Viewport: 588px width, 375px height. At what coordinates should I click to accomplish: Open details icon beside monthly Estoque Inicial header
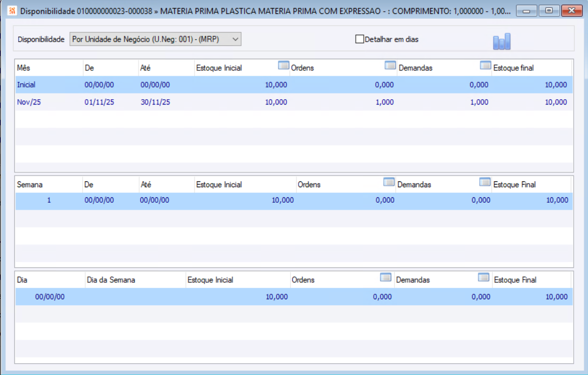tap(284, 65)
